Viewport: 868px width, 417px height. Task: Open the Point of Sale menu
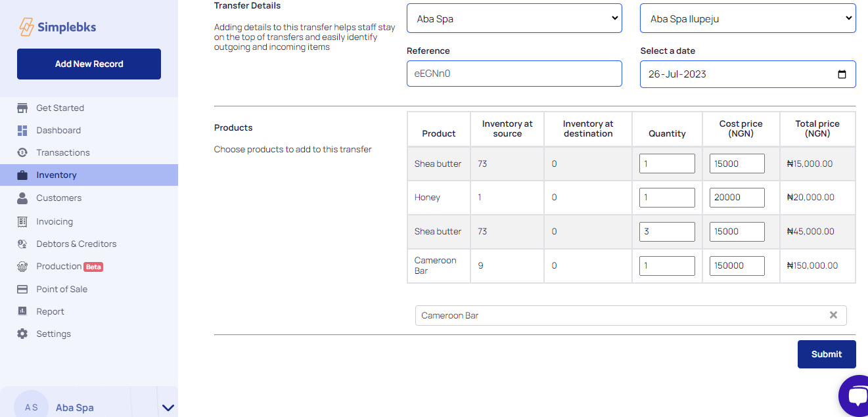(62, 289)
